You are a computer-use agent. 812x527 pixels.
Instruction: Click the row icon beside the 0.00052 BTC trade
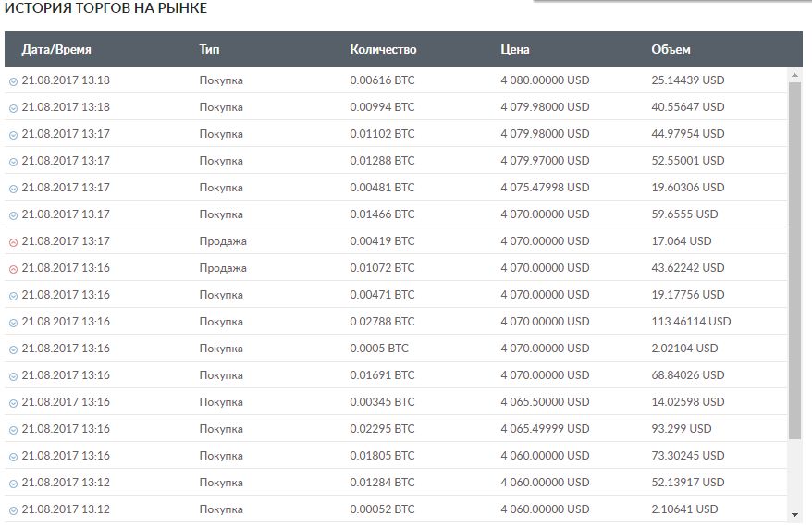pos(13,510)
